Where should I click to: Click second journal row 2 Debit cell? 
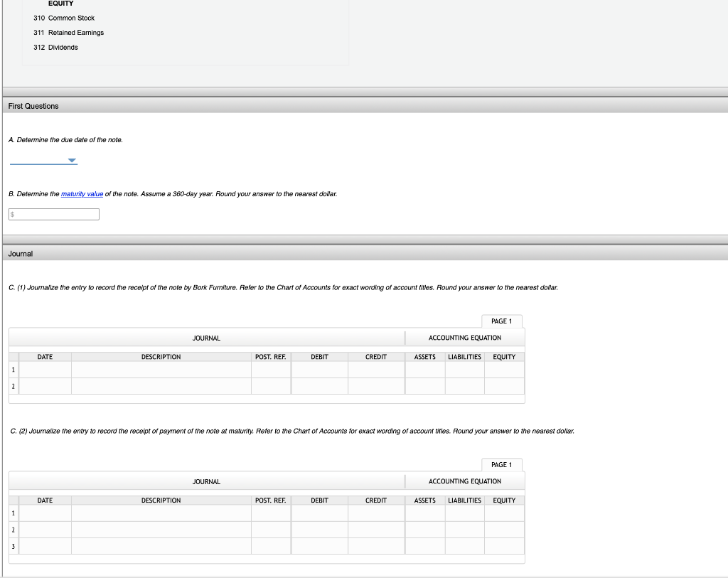point(319,530)
